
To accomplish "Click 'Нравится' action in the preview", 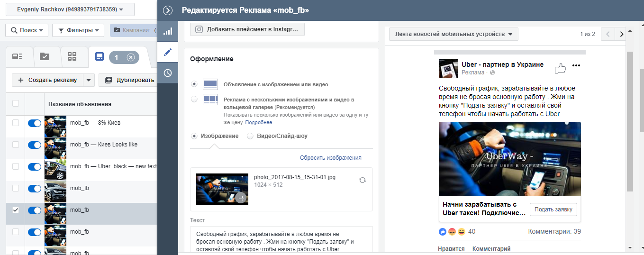I will click(451, 249).
